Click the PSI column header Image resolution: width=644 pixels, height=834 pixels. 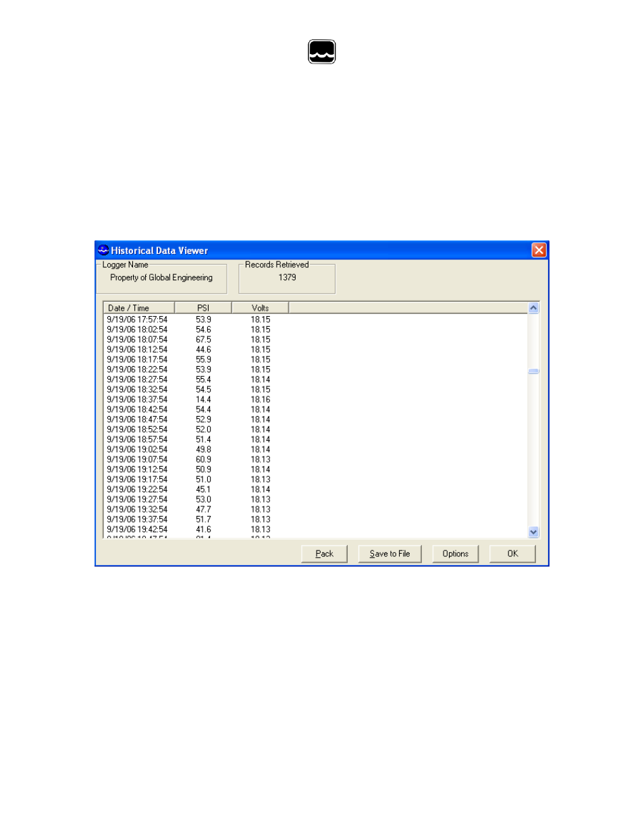coord(203,308)
